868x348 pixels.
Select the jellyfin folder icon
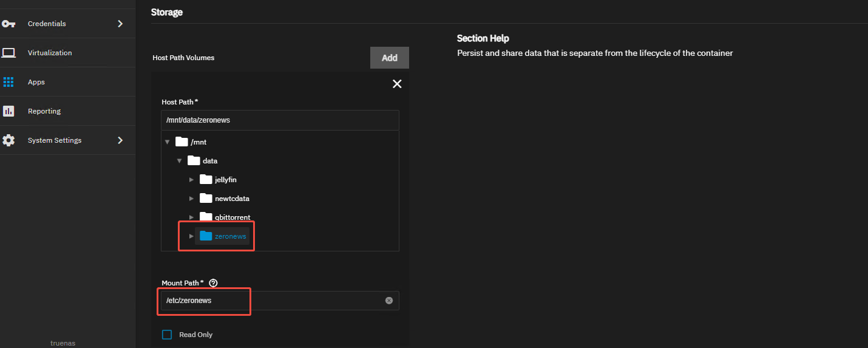click(x=206, y=179)
